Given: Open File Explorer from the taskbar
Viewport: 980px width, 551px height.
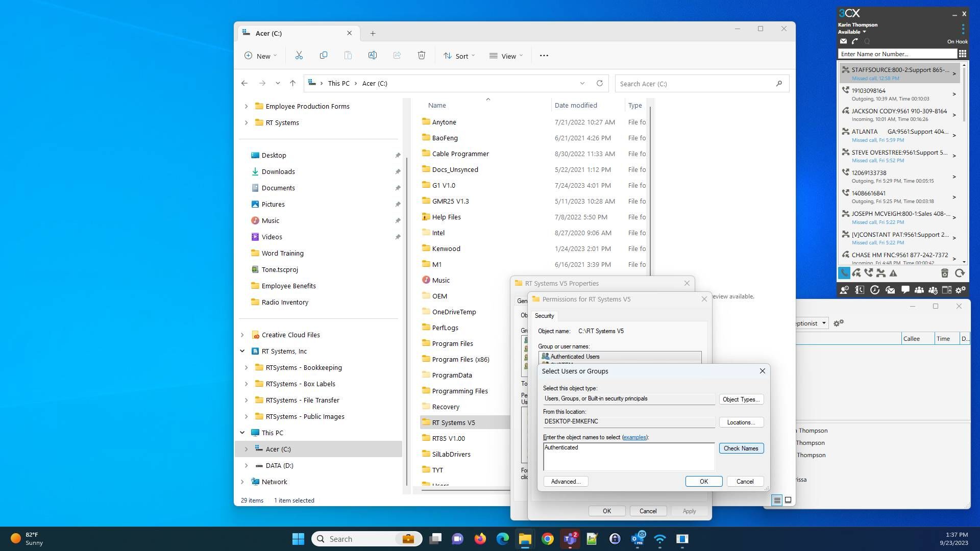Looking at the screenshot, I should click(525, 539).
